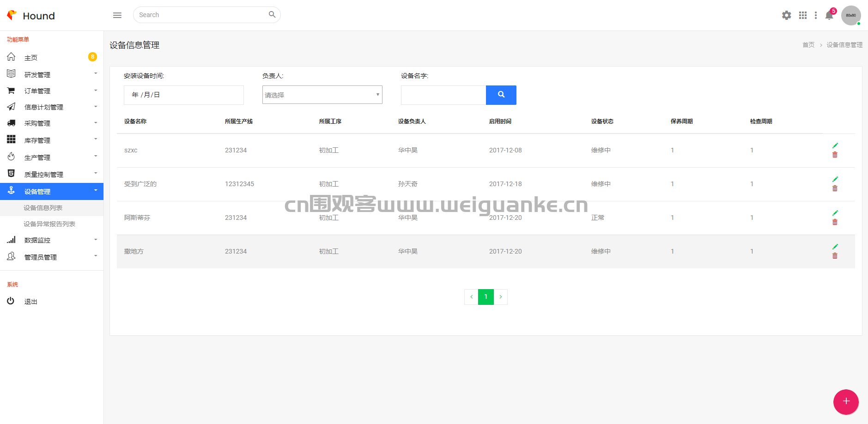Click the pink add floating button
This screenshot has width=868, height=424.
pyautogui.click(x=846, y=401)
